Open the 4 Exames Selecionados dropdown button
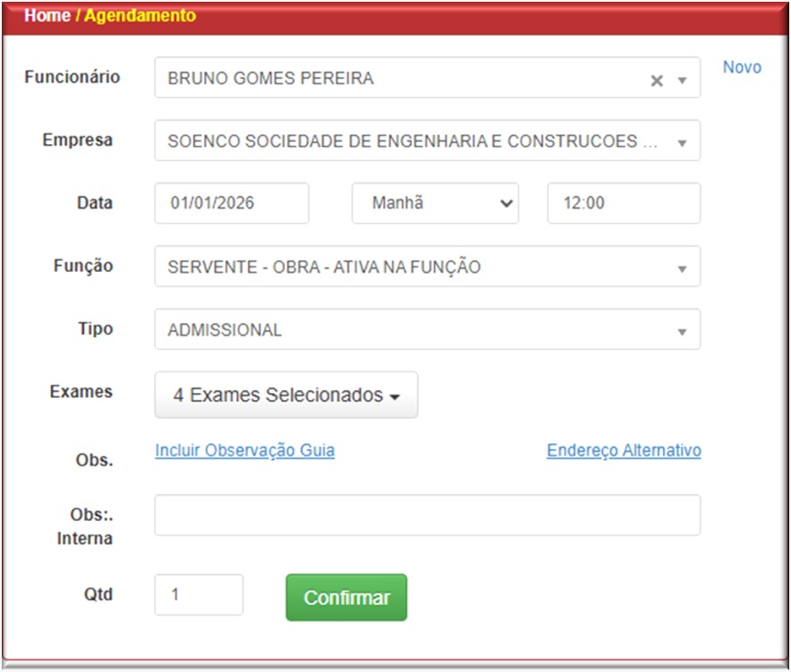Image resolution: width=791 pixels, height=672 pixels. click(286, 396)
